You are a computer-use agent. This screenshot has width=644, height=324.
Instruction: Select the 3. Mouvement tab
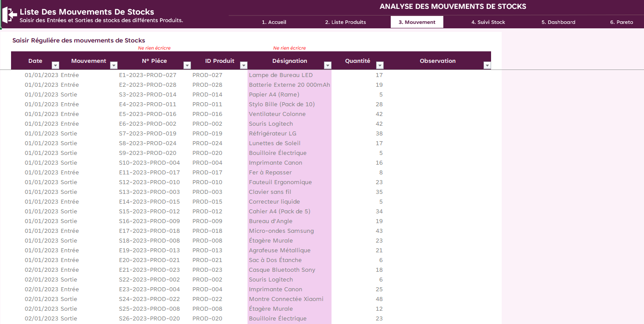click(417, 22)
